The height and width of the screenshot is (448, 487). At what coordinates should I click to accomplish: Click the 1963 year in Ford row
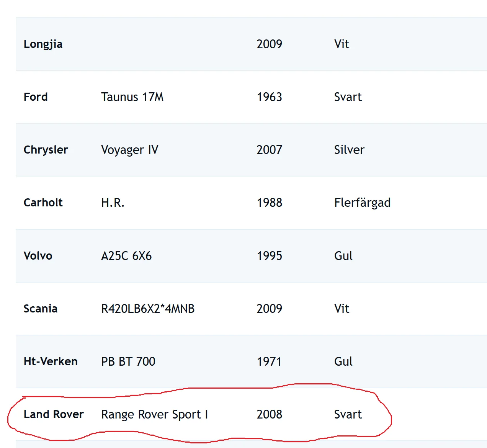coord(269,97)
